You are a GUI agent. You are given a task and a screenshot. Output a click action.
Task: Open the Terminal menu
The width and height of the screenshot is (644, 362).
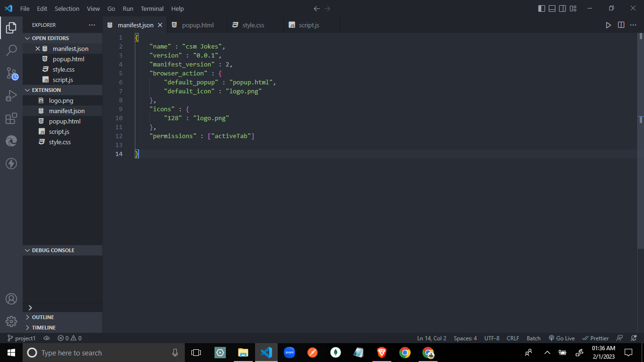pos(152,8)
